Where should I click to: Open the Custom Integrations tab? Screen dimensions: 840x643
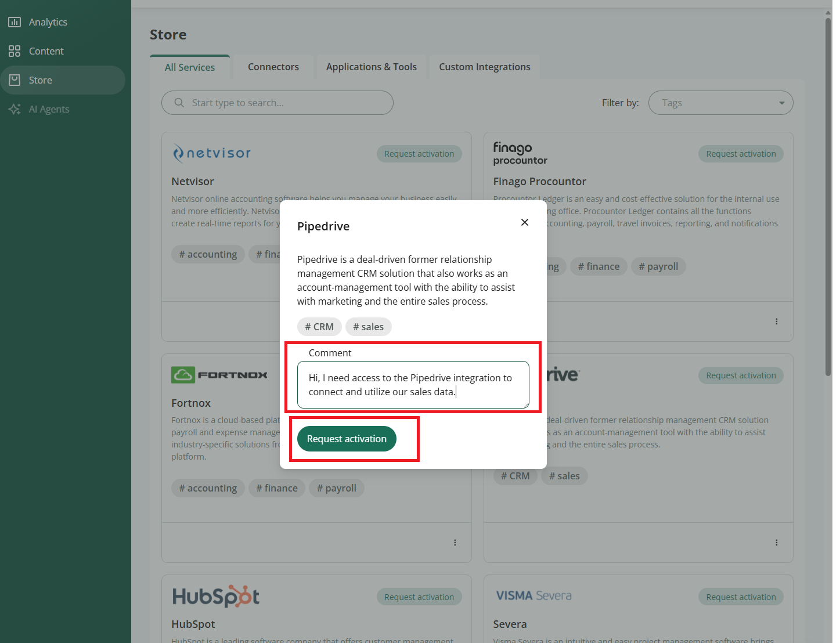click(x=485, y=67)
